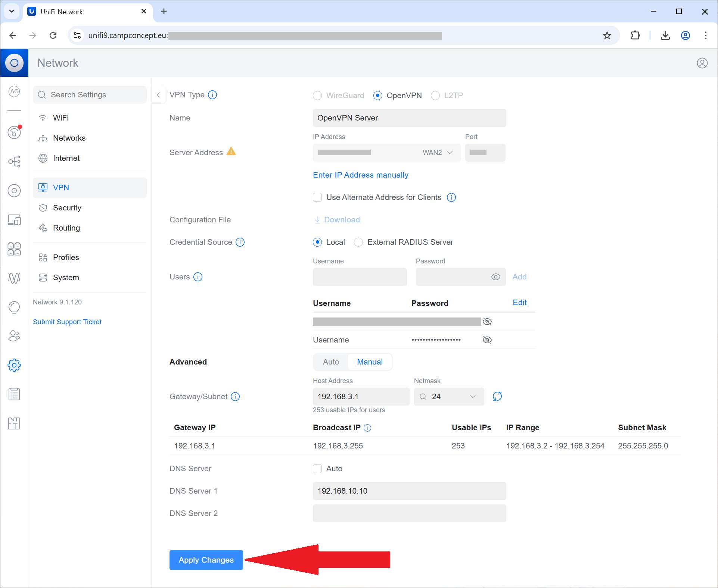Enable the DNS Server Auto checkbox

tap(317, 469)
